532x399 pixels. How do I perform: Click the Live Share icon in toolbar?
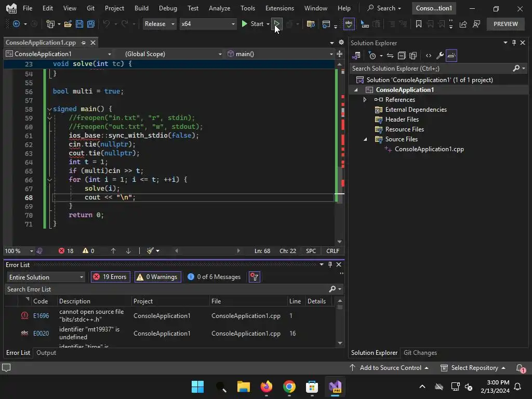[463, 24]
